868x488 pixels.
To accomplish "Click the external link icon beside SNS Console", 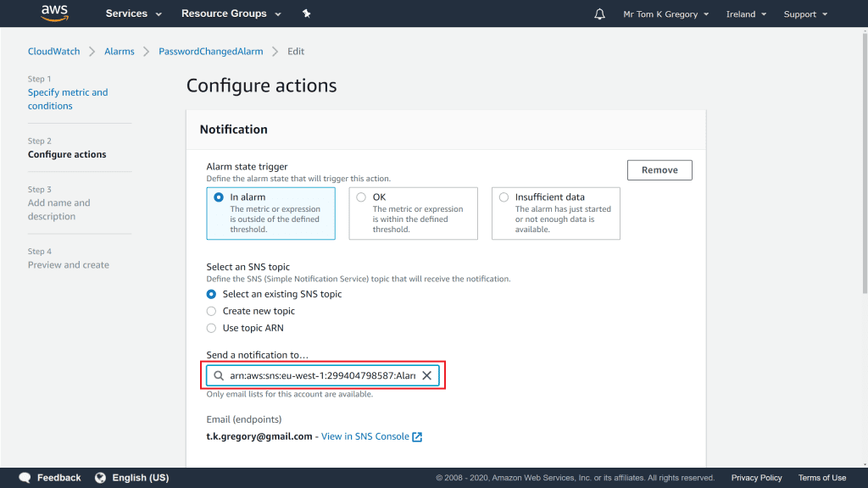I will pyautogui.click(x=417, y=436).
